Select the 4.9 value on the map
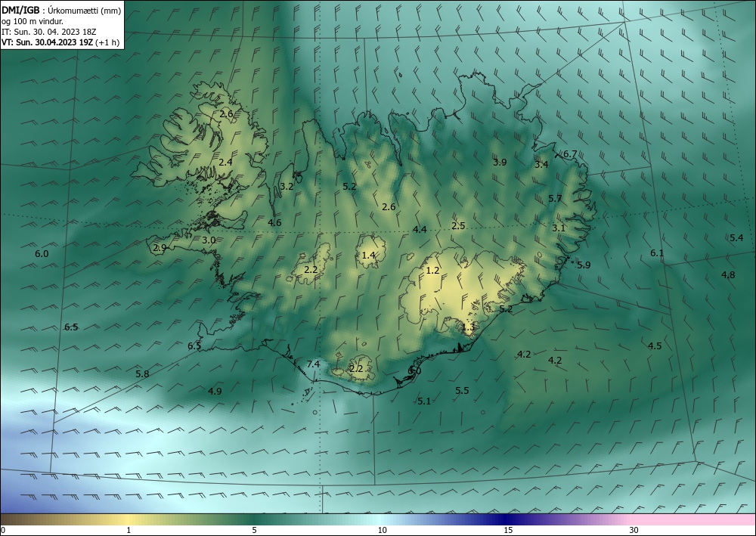This screenshot has width=756, height=536. tap(215, 391)
